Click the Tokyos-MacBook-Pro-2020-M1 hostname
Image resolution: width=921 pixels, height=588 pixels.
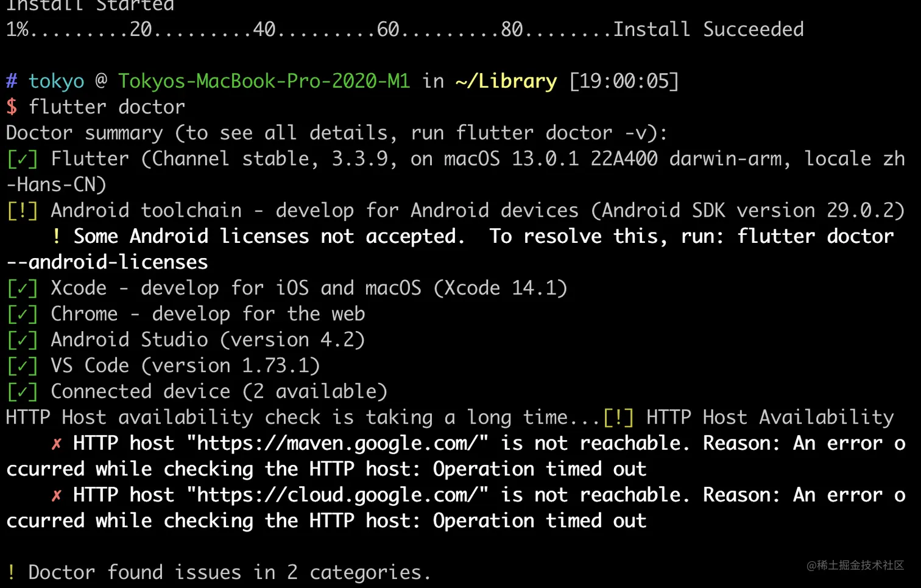pos(264,81)
